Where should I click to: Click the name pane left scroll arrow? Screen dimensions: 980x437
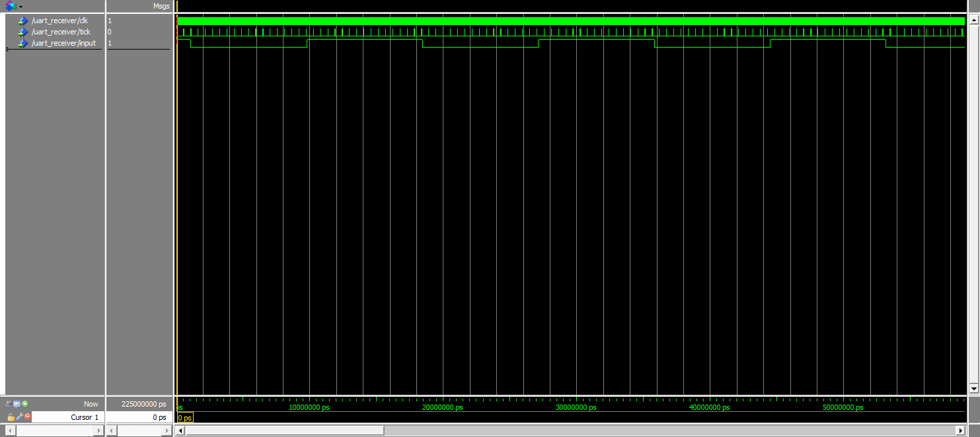(x=9, y=430)
